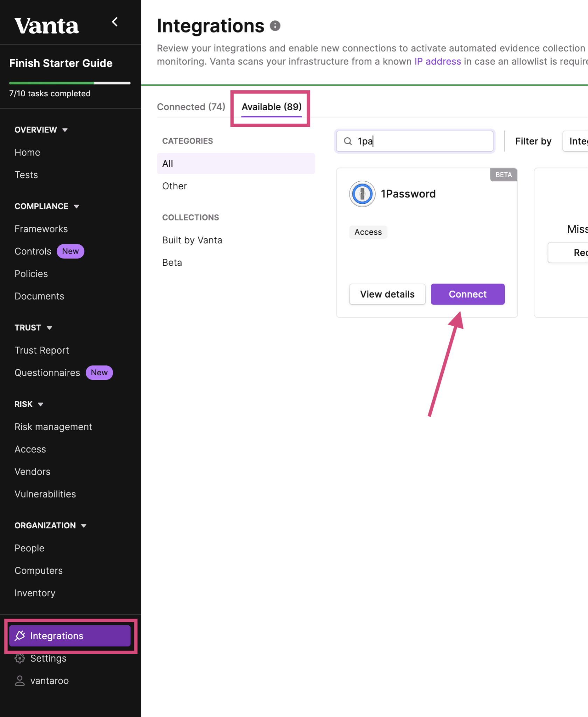Click the New badge next to Controls
The width and height of the screenshot is (588, 717).
tap(70, 251)
